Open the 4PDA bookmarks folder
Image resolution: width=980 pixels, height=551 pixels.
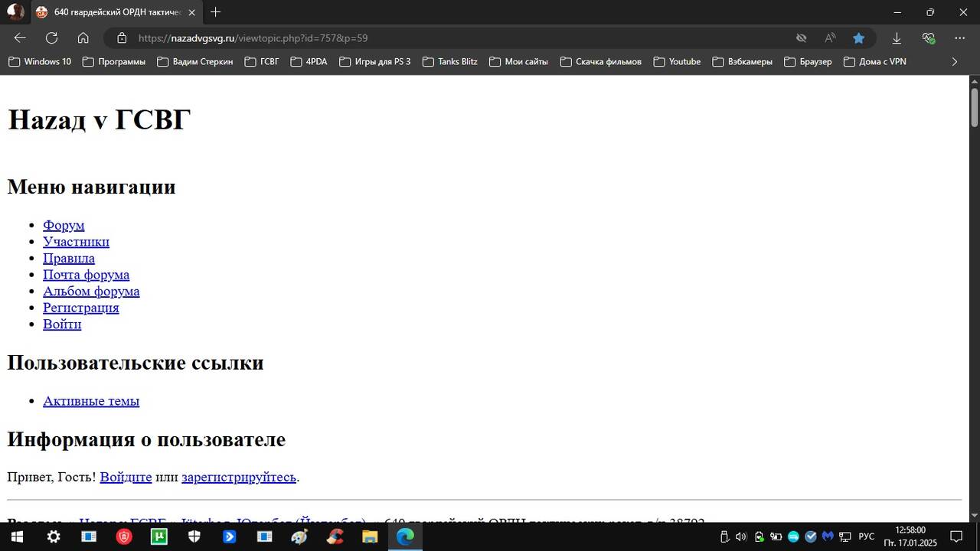(309, 61)
